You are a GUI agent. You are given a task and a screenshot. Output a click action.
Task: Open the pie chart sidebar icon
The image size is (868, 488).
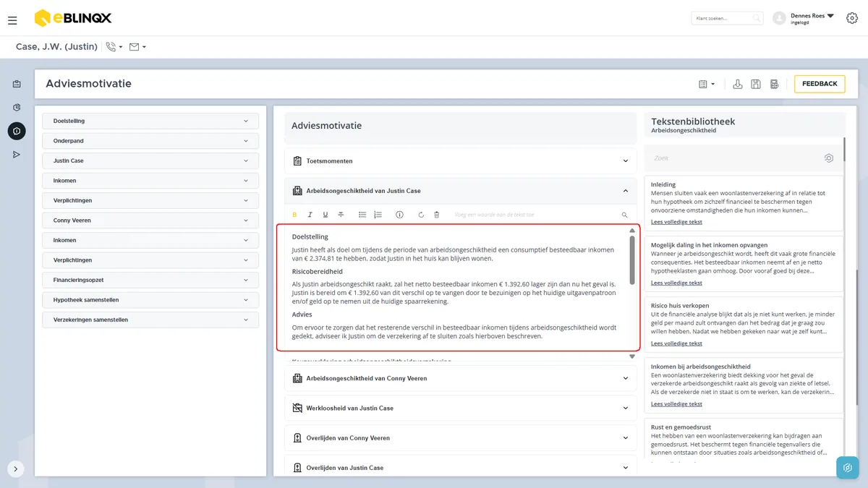pyautogui.click(x=17, y=107)
